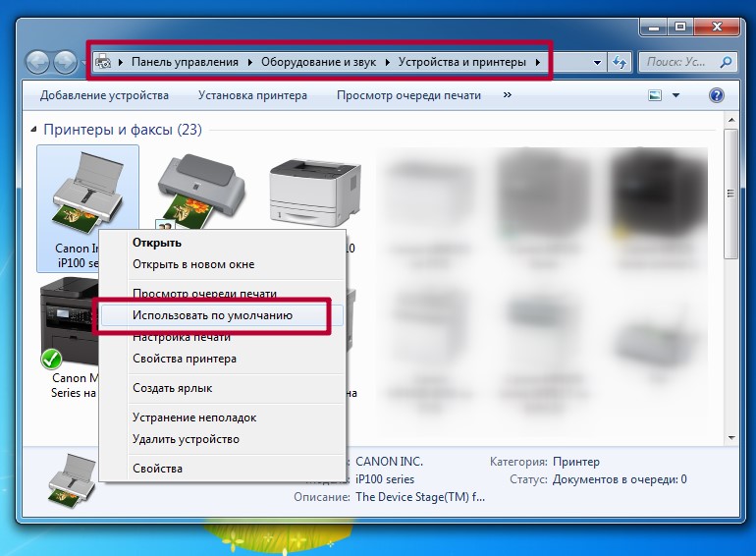Select the white laser printer icon
The width and height of the screenshot is (756, 556).
tap(315, 193)
